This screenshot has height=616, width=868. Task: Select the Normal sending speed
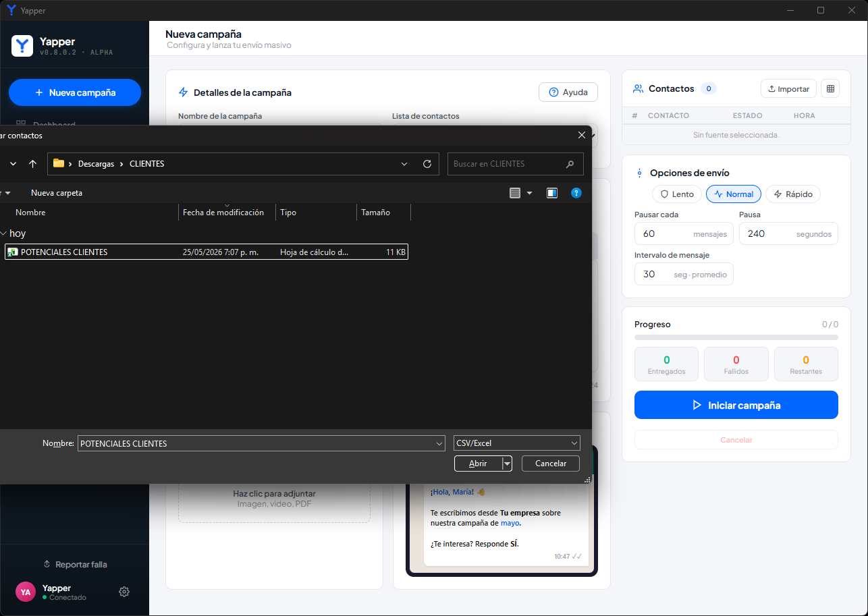coord(734,194)
